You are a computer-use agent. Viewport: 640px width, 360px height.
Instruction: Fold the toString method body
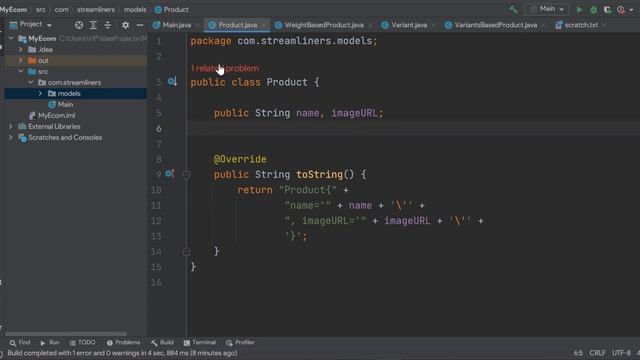click(186, 175)
